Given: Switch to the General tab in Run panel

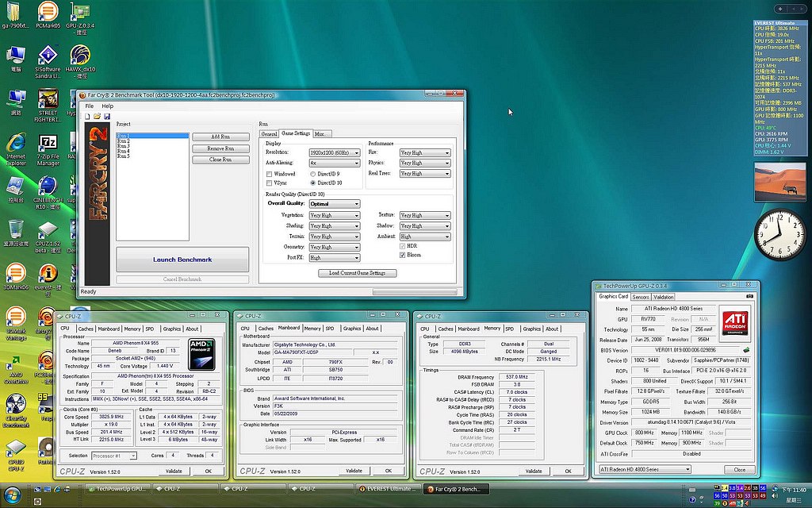Looking at the screenshot, I should pyautogui.click(x=270, y=133).
